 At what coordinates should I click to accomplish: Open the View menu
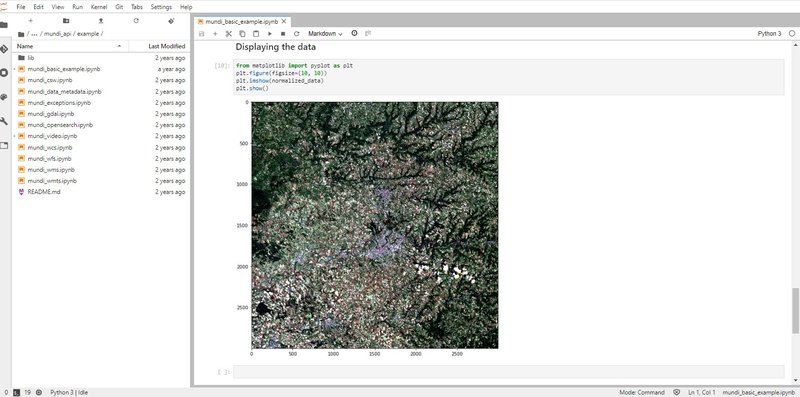(58, 7)
